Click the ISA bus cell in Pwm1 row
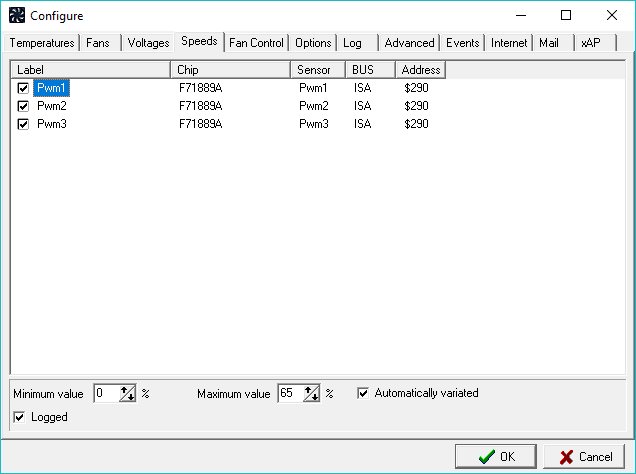The image size is (636, 474). 362,88
